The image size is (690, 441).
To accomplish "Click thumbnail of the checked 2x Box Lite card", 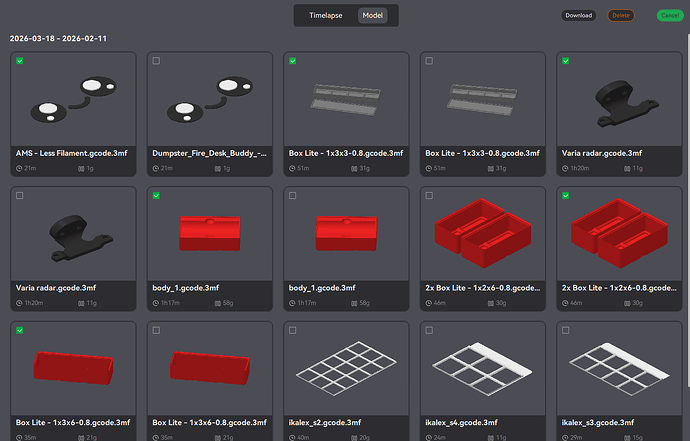I will pos(619,234).
